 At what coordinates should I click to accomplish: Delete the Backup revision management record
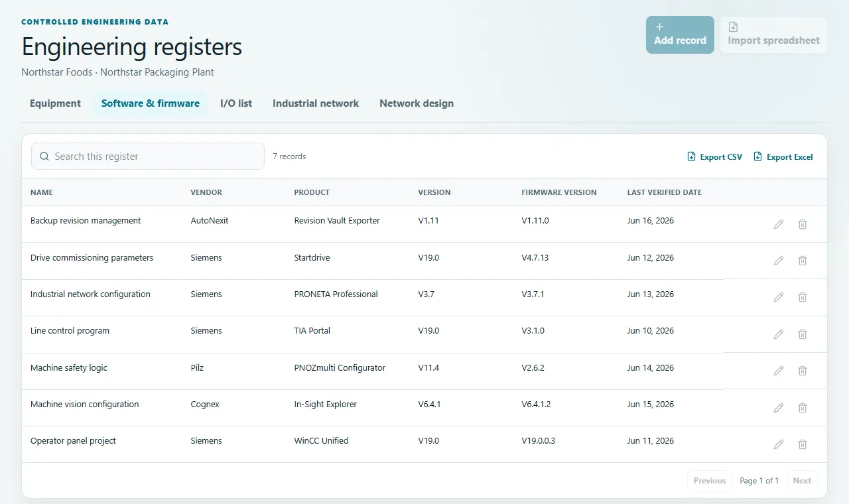click(803, 224)
